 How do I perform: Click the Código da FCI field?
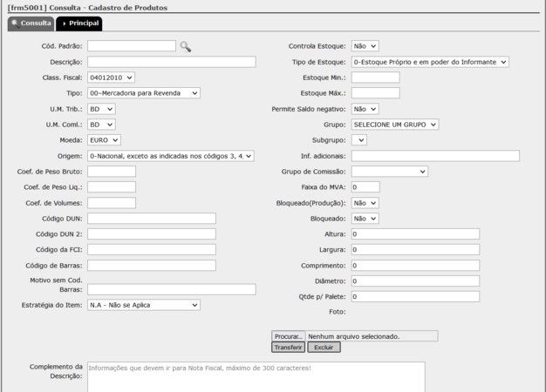click(x=152, y=250)
